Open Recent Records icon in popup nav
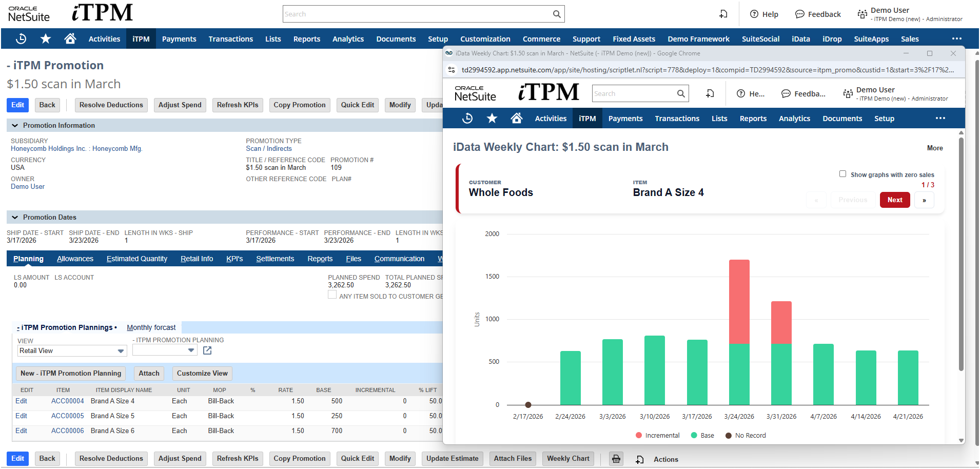Viewport: 980px width, 469px height. (x=467, y=119)
